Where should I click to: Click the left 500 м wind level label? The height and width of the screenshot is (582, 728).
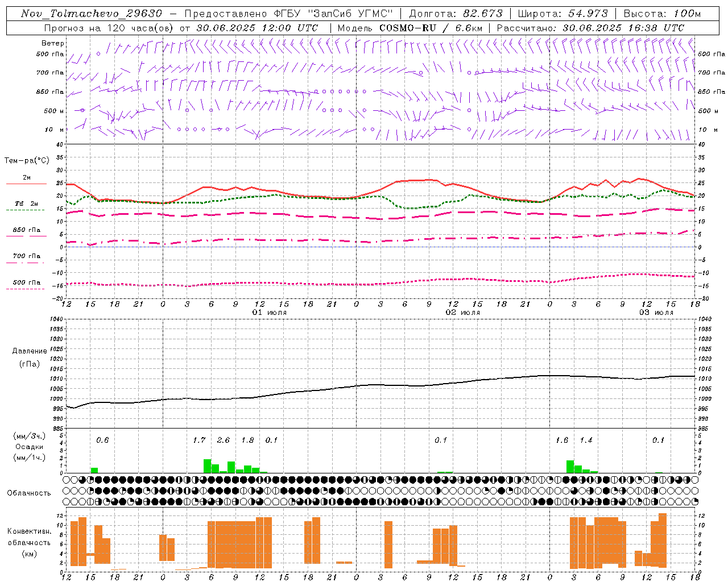click(x=54, y=111)
